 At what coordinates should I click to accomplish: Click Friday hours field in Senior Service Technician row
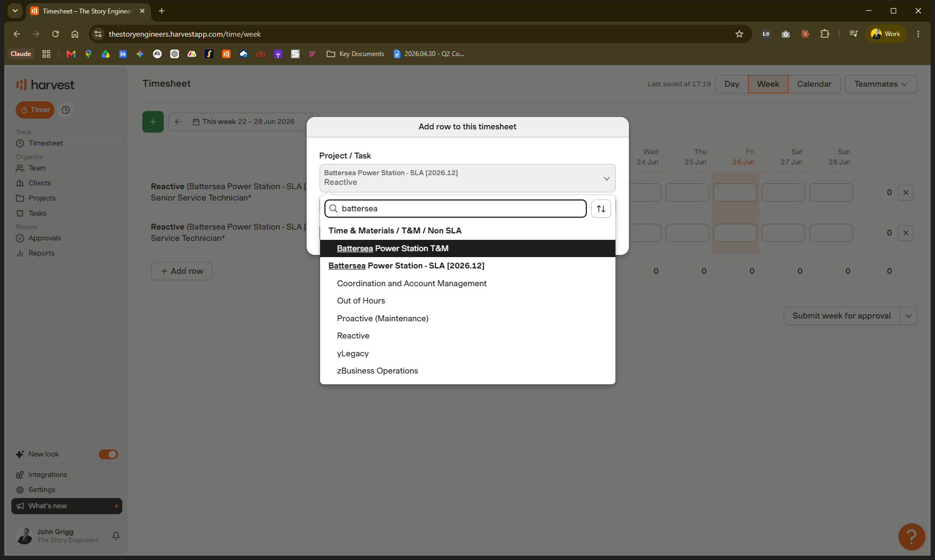735,192
